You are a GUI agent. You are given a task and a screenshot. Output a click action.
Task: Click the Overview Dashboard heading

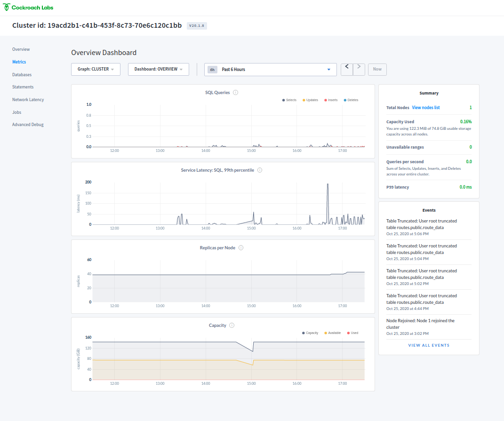pyautogui.click(x=104, y=53)
